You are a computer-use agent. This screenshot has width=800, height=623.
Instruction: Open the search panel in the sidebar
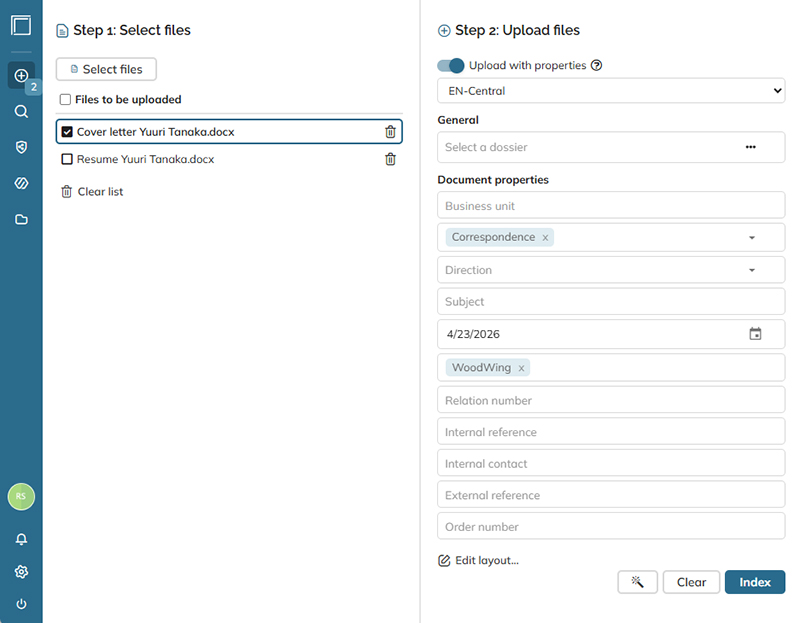tap(20, 111)
